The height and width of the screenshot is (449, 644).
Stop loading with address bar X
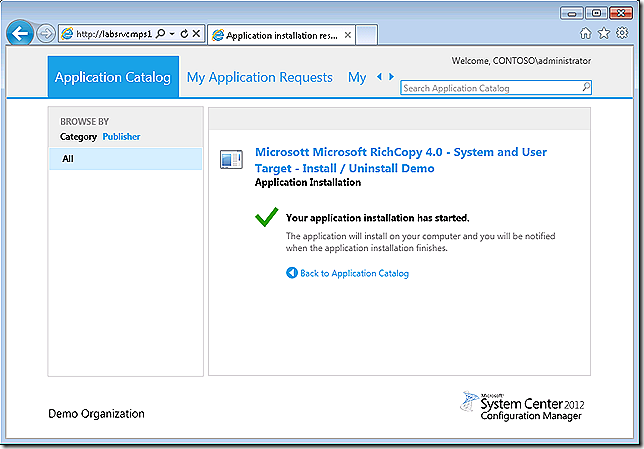tap(196, 33)
